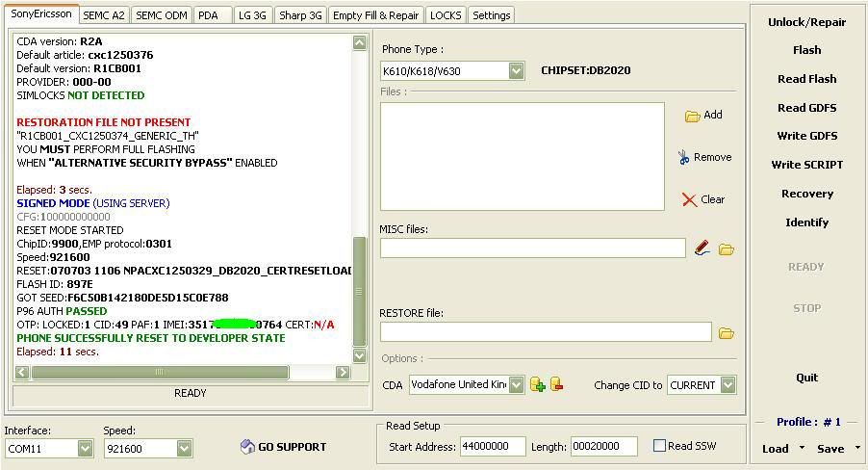Click the log vertical scrollbar thumb
This screenshot has height=470, width=868.
coord(359,292)
